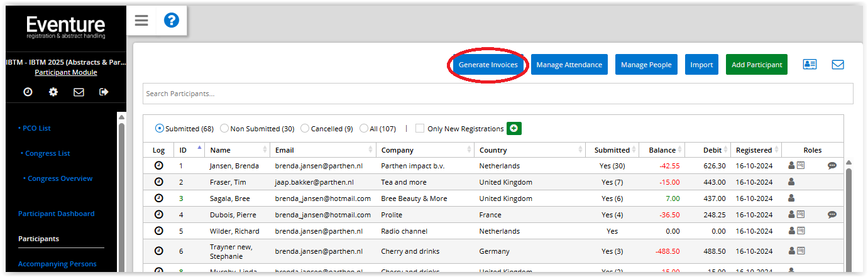
Task: Select the Cancelled (9) radio option
Action: [x=305, y=129]
